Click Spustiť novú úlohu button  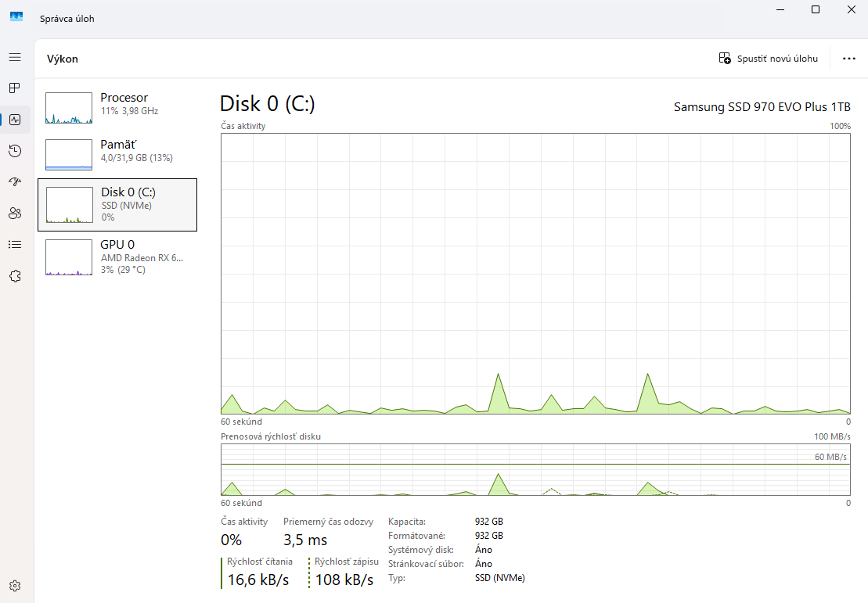click(769, 58)
